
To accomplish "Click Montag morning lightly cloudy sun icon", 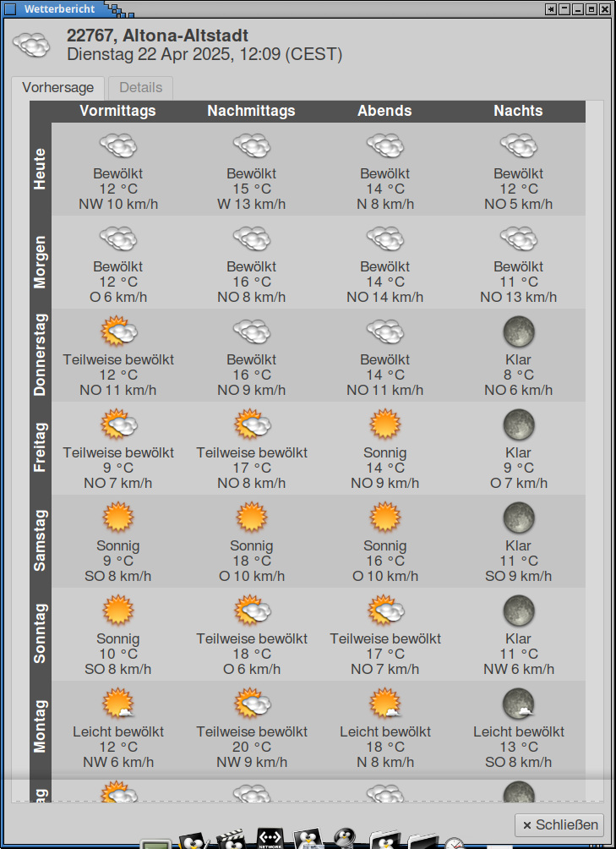I will click(118, 704).
